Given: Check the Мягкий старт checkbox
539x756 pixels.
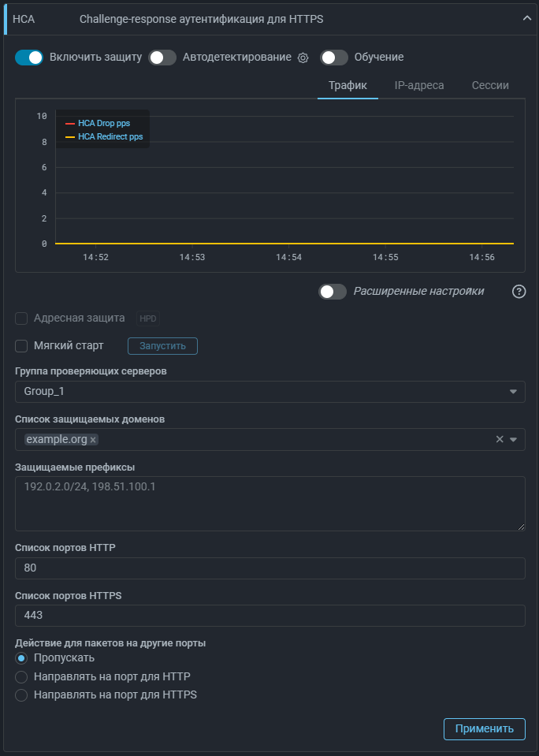Looking at the screenshot, I should (x=22, y=345).
